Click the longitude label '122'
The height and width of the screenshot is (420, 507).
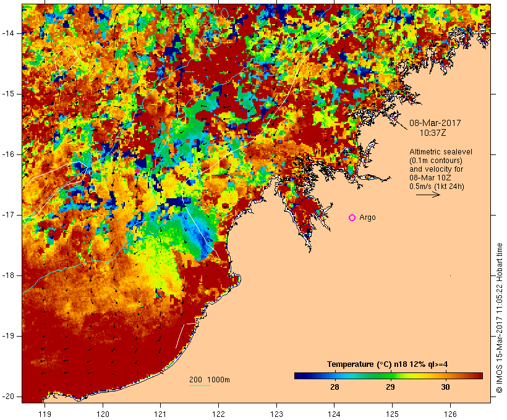[219, 414]
